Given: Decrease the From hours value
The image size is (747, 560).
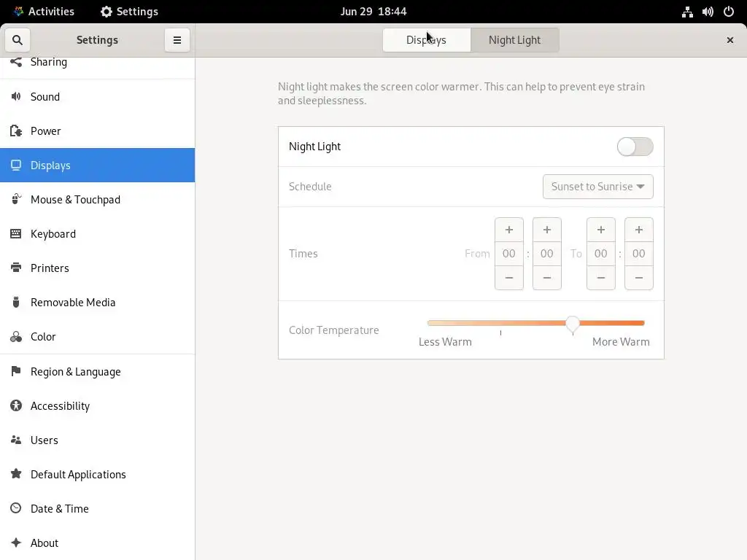Looking at the screenshot, I should pyautogui.click(x=508, y=278).
